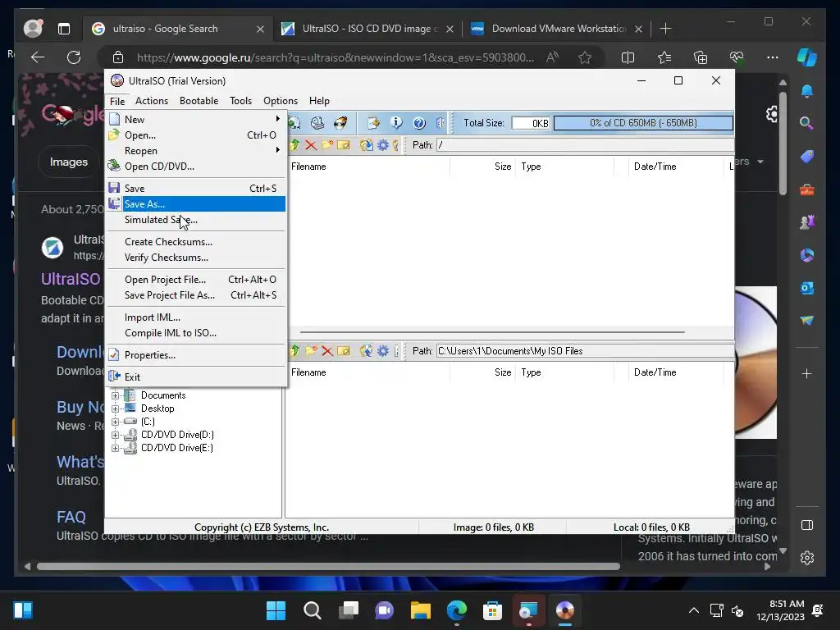Open the Edge sidebar shopping tag icon
This screenshot has width=840, height=630.
click(807, 157)
